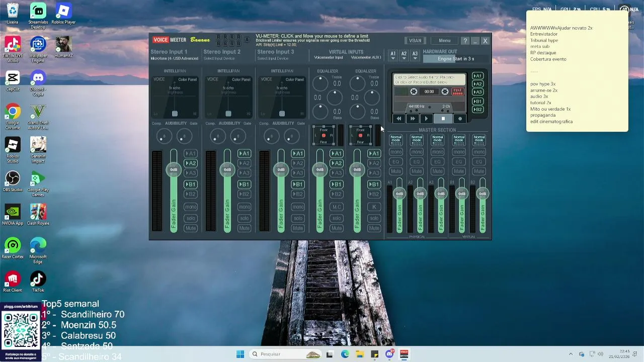The width and height of the screenshot is (644, 362).
Task: Open Roblox Player desktop shortcut
Action: pyautogui.click(x=63, y=14)
